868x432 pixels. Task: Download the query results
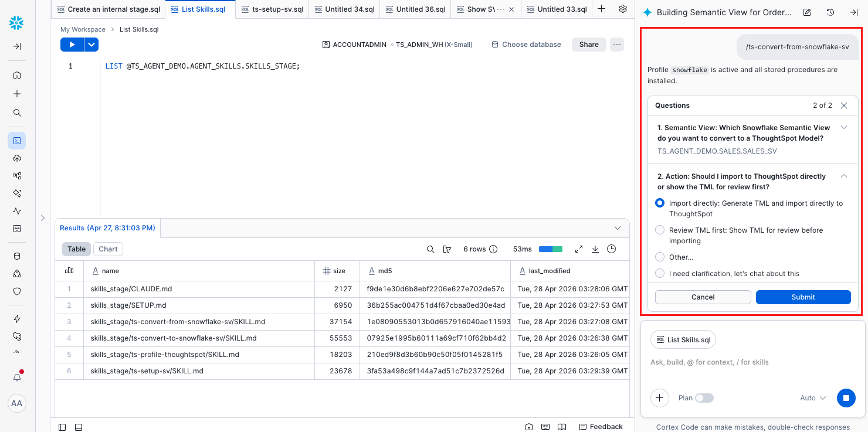coord(595,249)
